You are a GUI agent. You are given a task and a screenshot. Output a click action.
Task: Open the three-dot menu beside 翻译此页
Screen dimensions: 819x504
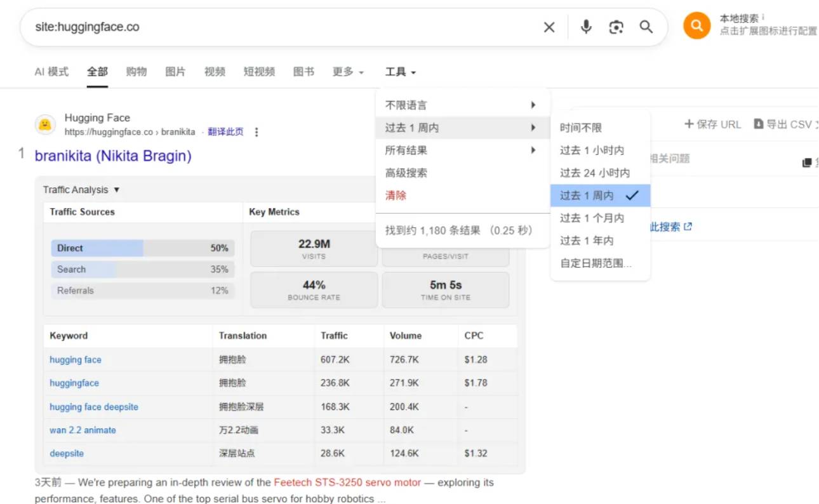click(256, 132)
